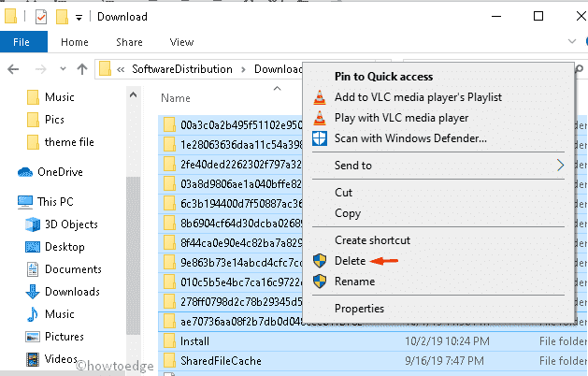Image resolution: width=588 pixels, height=376 pixels.
Task: Click the shield icon beside Rename
Action: (x=319, y=282)
